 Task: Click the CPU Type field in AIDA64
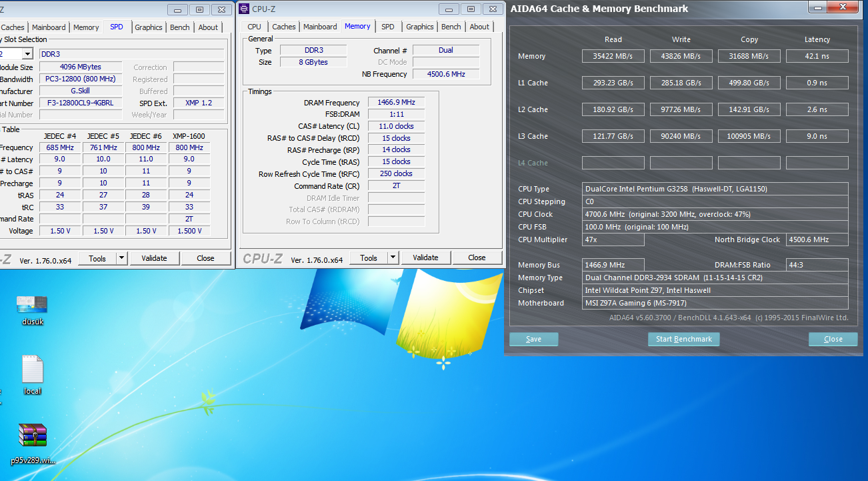click(715, 189)
